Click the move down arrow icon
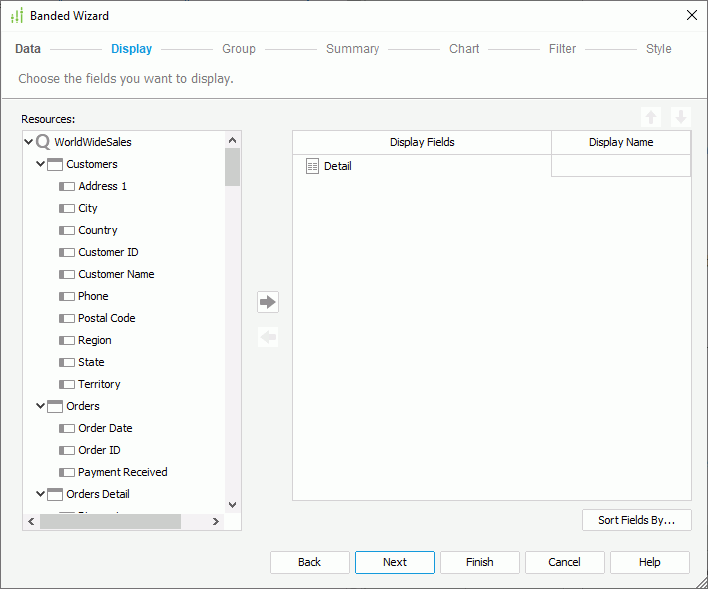708x589 pixels. coord(680,117)
